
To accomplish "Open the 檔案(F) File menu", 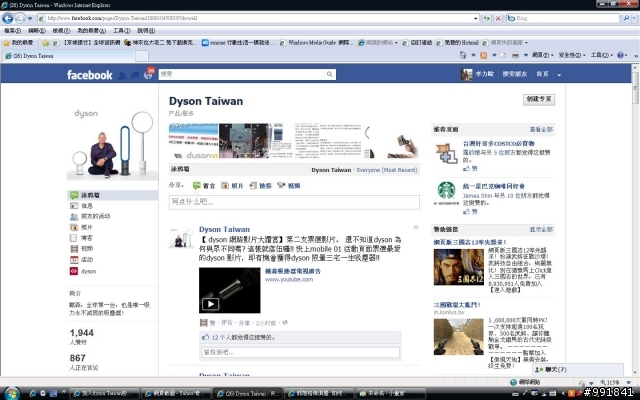I will coord(12,31).
